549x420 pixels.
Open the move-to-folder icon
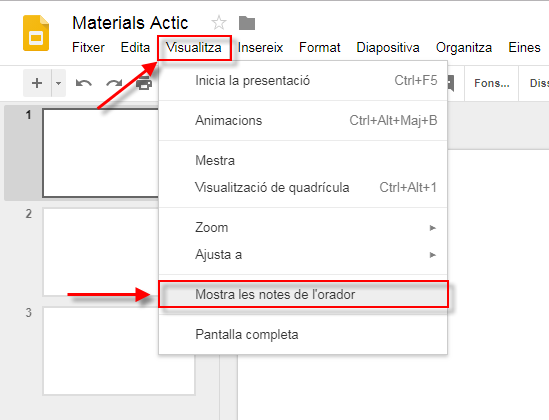pyautogui.click(x=247, y=23)
